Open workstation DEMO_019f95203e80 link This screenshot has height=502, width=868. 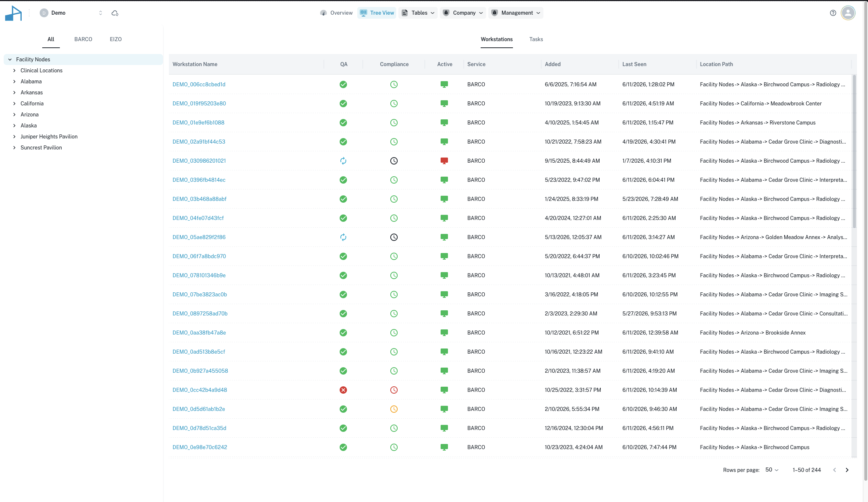pos(199,104)
